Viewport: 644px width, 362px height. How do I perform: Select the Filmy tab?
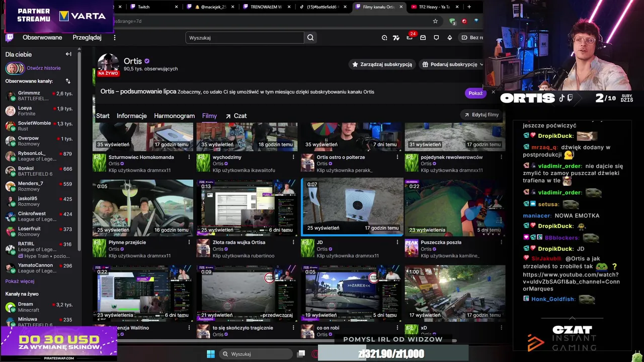click(209, 116)
